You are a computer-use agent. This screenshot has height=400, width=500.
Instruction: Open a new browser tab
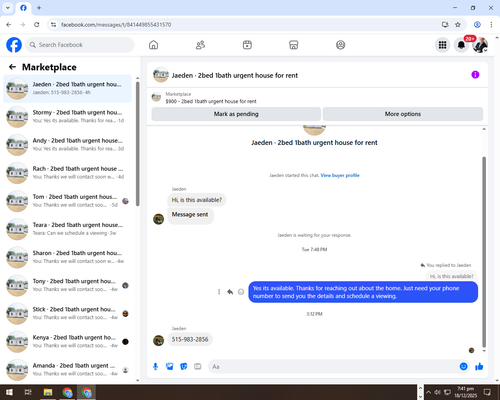[x=39, y=8]
